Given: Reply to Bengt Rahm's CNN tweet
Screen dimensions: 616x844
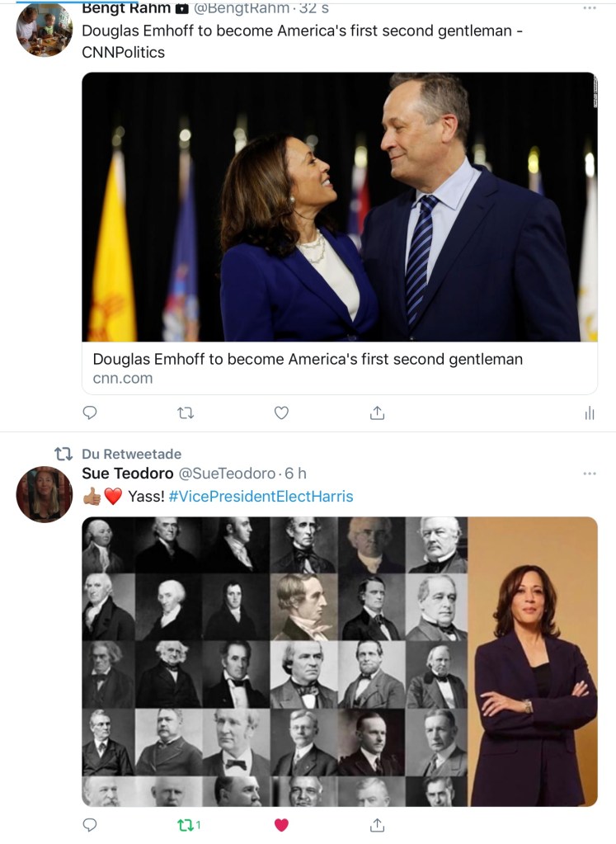Looking at the screenshot, I should (91, 413).
